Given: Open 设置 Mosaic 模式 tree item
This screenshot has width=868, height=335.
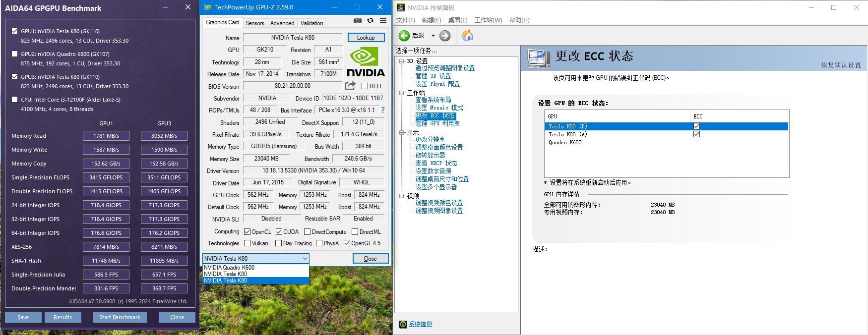Looking at the screenshot, I should [439, 108].
